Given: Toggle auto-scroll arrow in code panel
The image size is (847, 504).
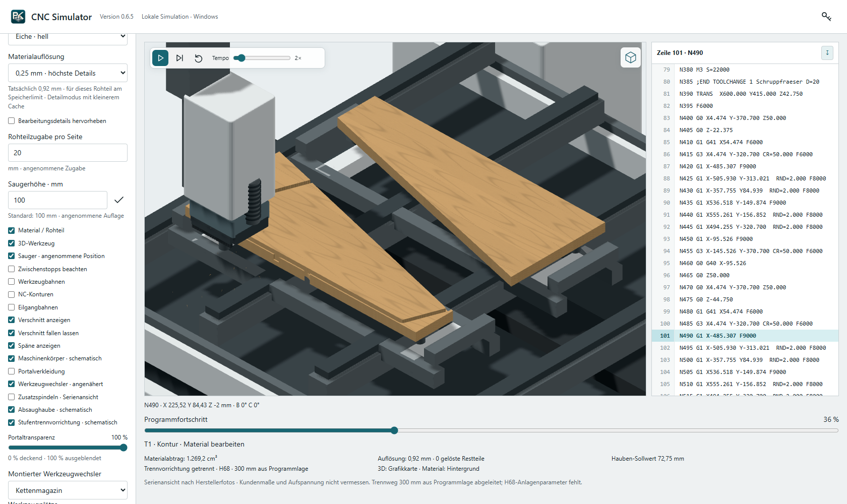Looking at the screenshot, I should pyautogui.click(x=827, y=52).
